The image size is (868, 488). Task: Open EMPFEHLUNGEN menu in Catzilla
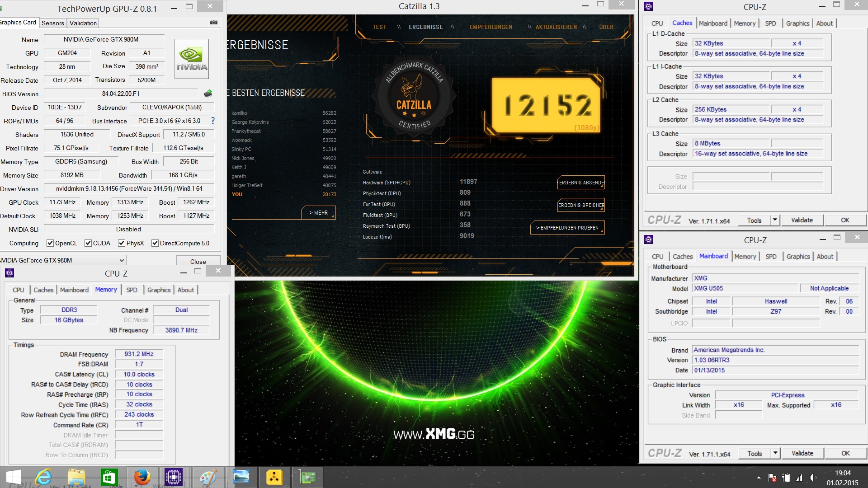point(491,27)
